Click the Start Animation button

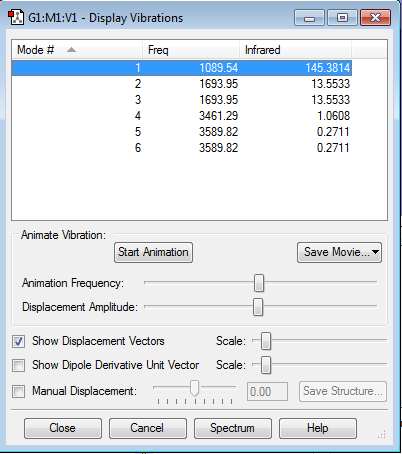tap(153, 252)
